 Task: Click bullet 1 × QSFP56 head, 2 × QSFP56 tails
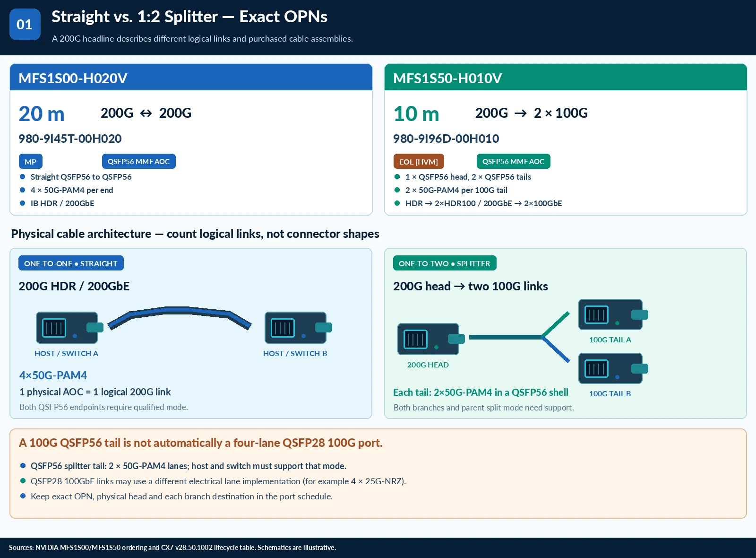[x=463, y=177]
